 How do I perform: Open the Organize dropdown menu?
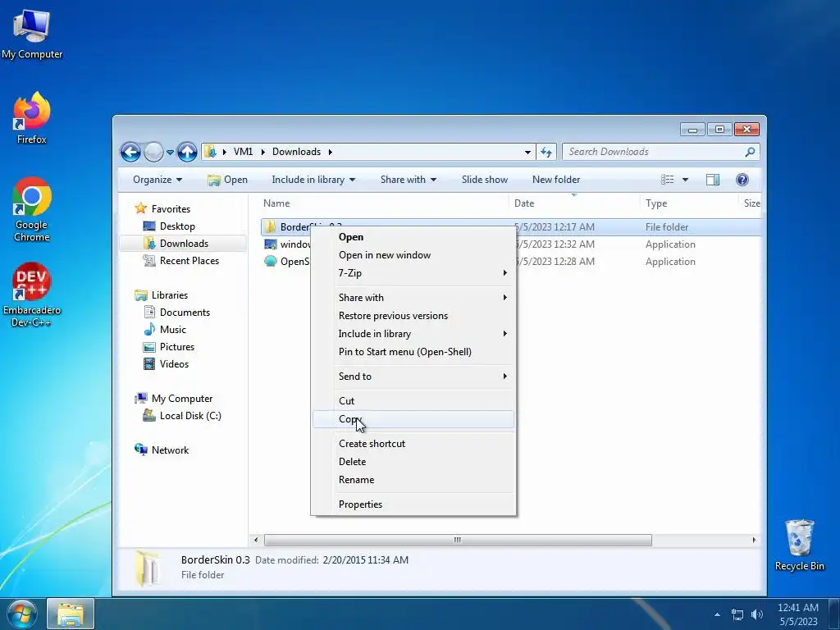pyautogui.click(x=157, y=180)
